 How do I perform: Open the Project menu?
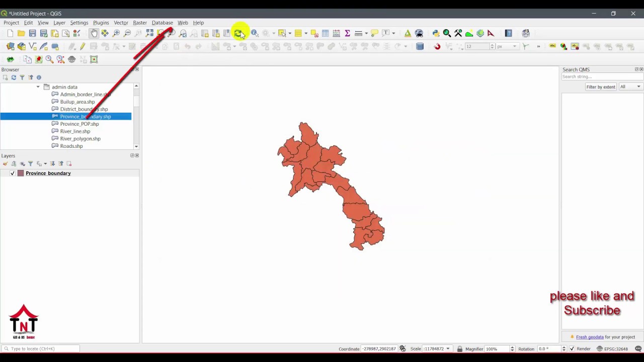pyautogui.click(x=11, y=23)
